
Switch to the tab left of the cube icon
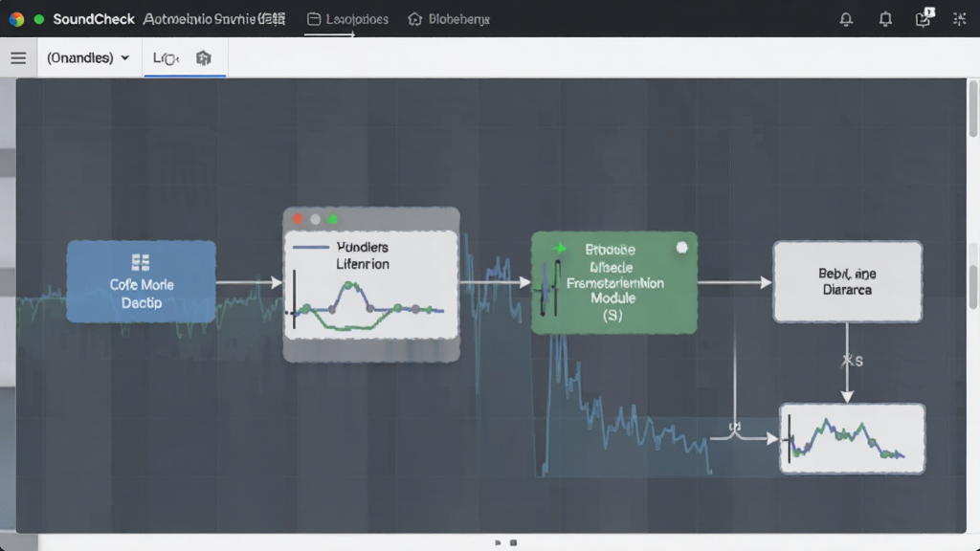point(166,58)
